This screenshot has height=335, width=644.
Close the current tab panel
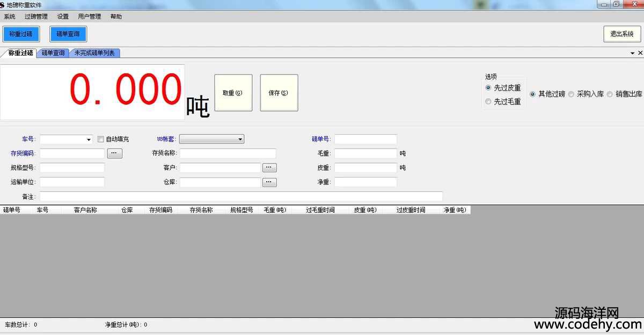(640, 53)
